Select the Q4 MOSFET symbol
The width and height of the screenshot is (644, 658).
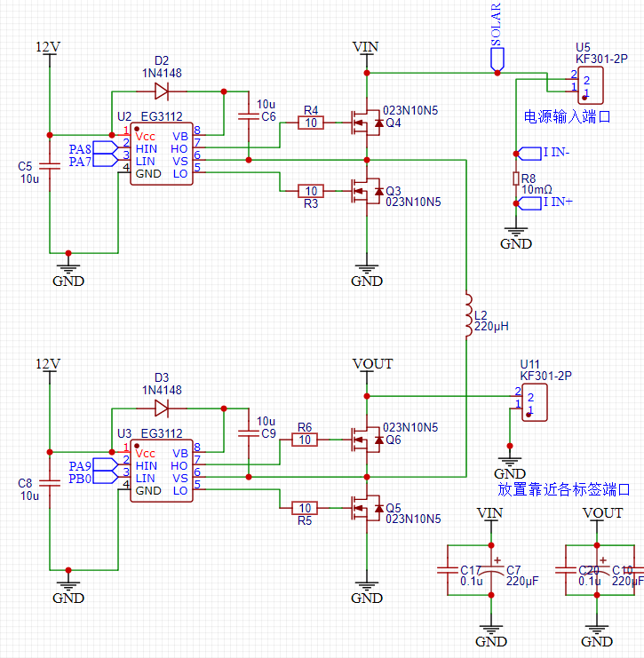(368, 123)
